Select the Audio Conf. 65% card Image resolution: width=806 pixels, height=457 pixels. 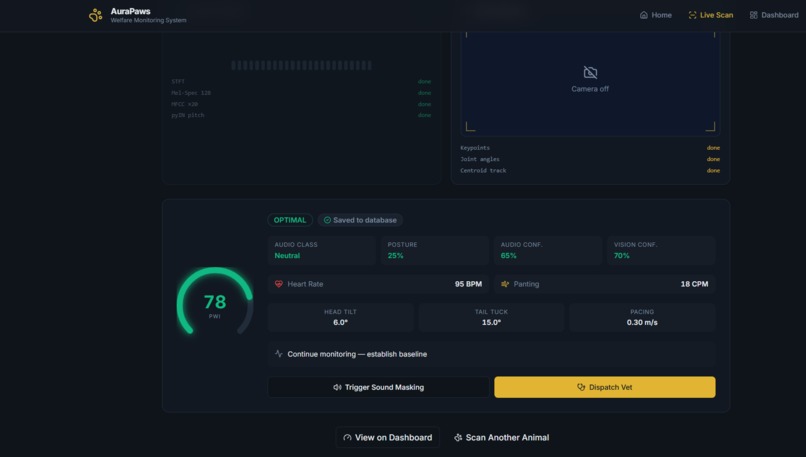click(548, 250)
